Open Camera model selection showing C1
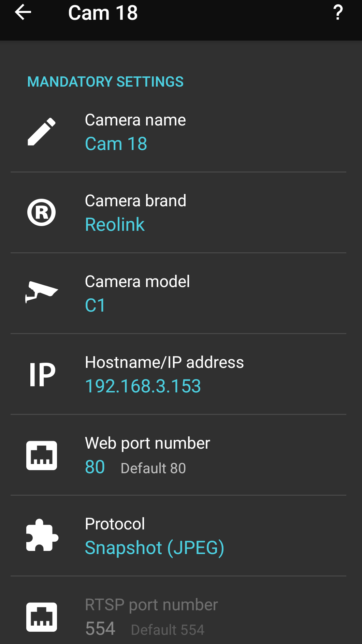The height and width of the screenshot is (644, 362). pyautogui.click(x=178, y=293)
